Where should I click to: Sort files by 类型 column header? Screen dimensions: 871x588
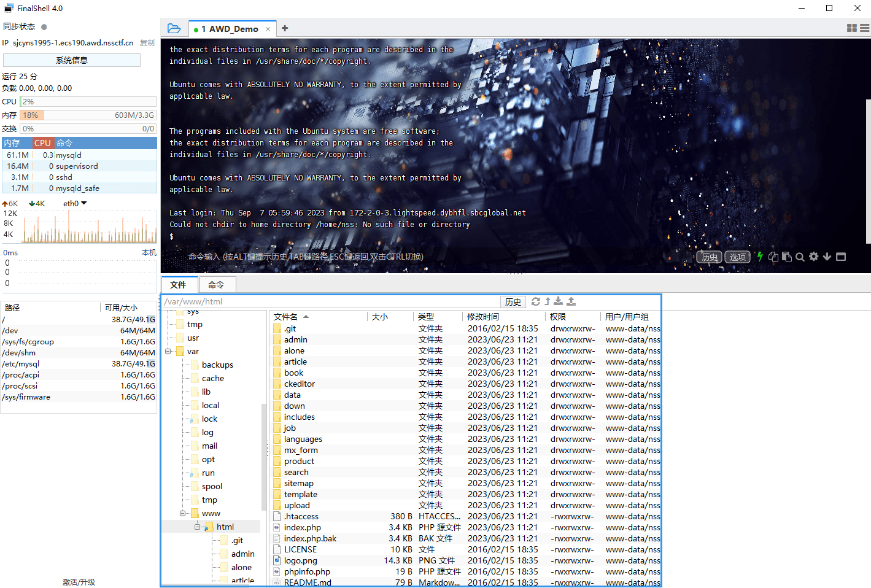click(438, 317)
